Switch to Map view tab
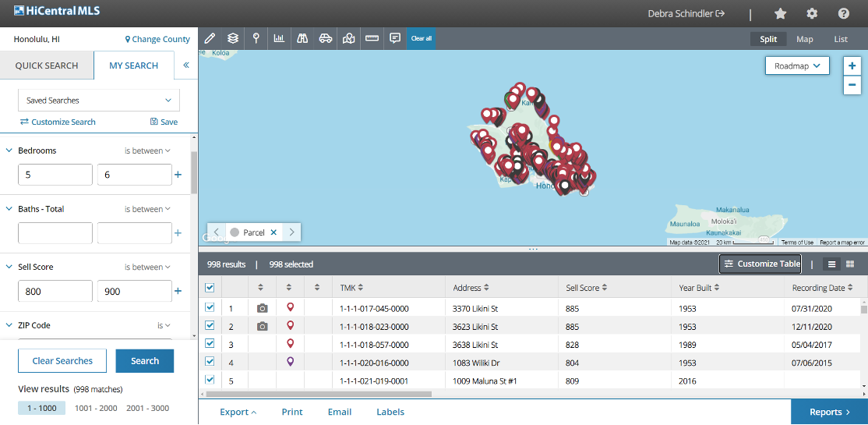The width and height of the screenshot is (868, 425). click(x=804, y=39)
